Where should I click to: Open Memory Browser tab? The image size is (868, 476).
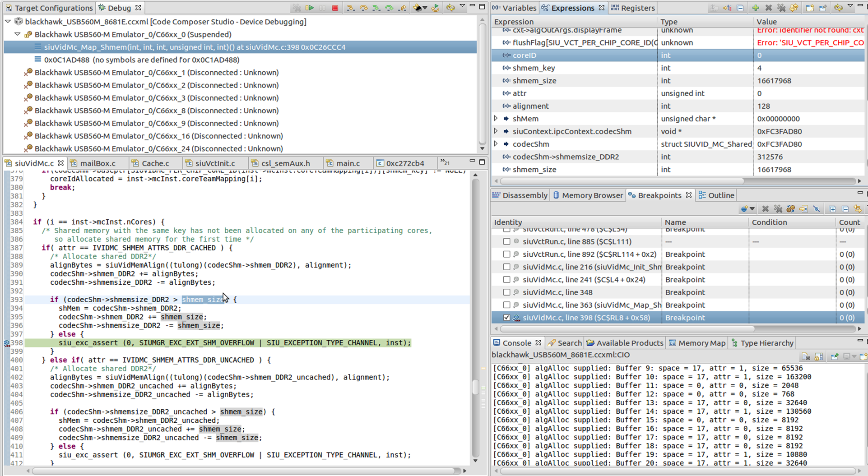pyautogui.click(x=588, y=195)
